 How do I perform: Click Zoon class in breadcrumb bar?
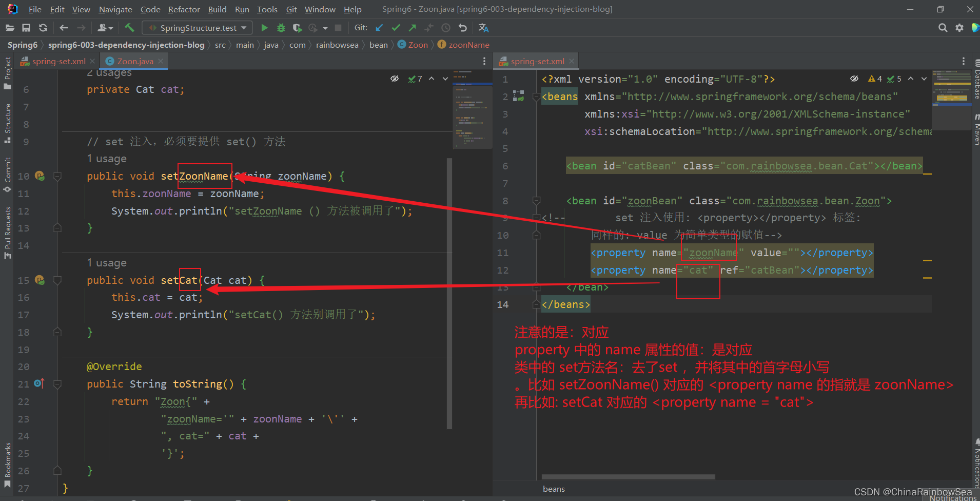click(413, 45)
